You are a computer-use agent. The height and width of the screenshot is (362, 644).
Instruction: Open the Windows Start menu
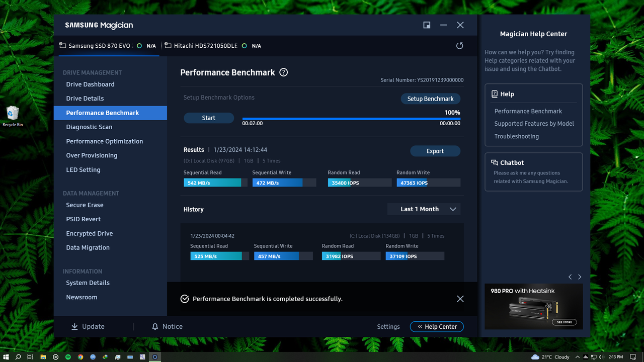pyautogui.click(x=6, y=357)
